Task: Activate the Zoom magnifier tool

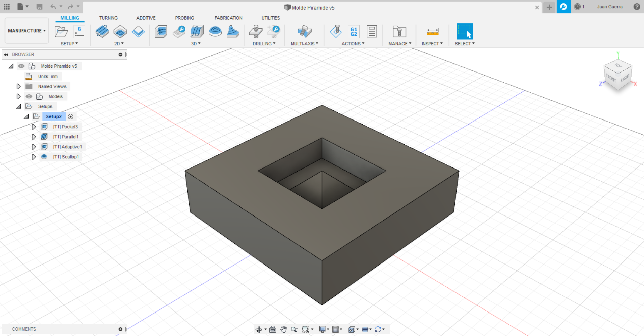Action: tap(294, 329)
